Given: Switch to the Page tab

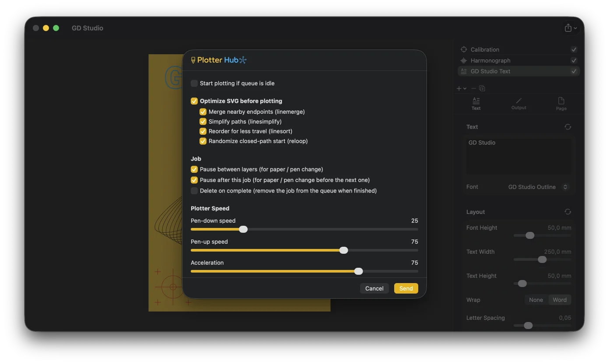Looking at the screenshot, I should click(561, 104).
